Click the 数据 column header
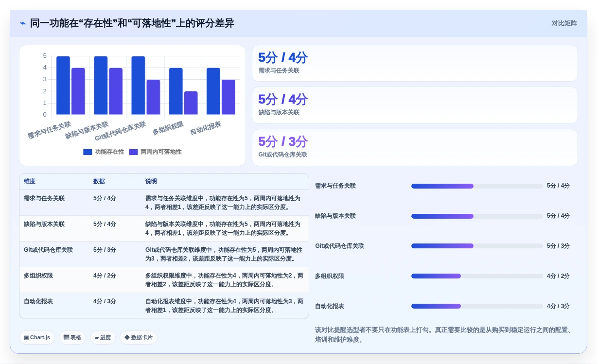 coord(99,181)
